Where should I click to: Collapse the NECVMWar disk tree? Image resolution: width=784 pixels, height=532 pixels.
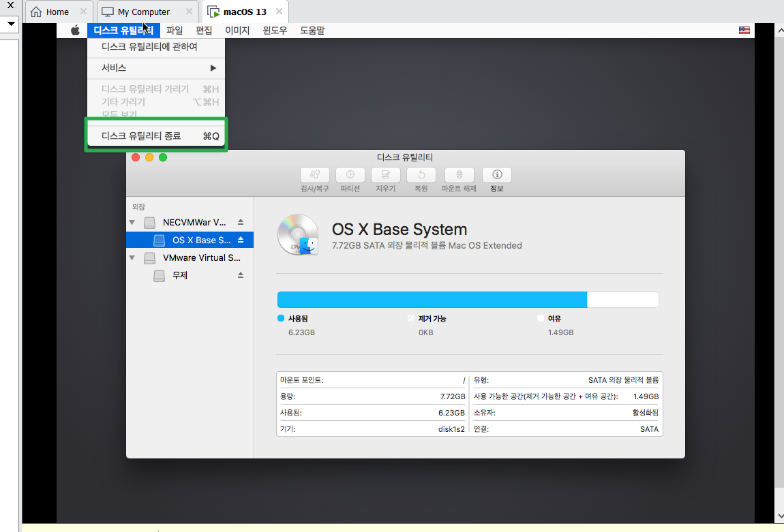pos(132,222)
